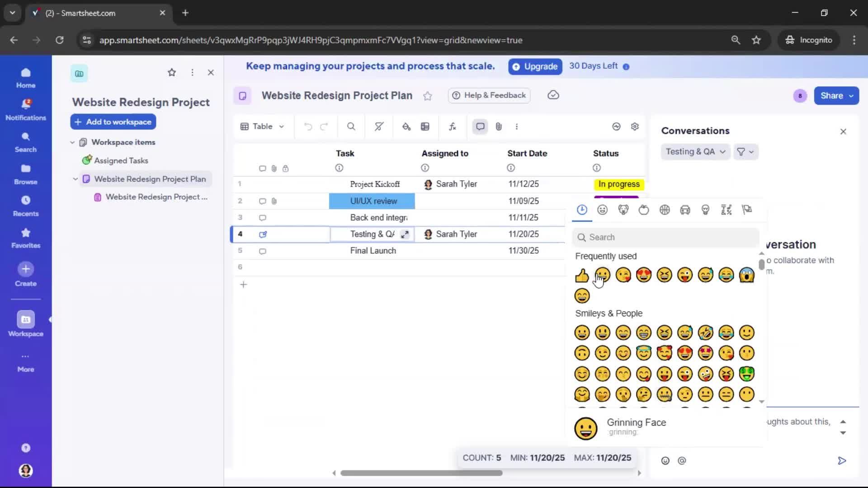The width and height of the screenshot is (868, 488).
Task: Toggle the emoji picker in message box
Action: click(x=665, y=460)
